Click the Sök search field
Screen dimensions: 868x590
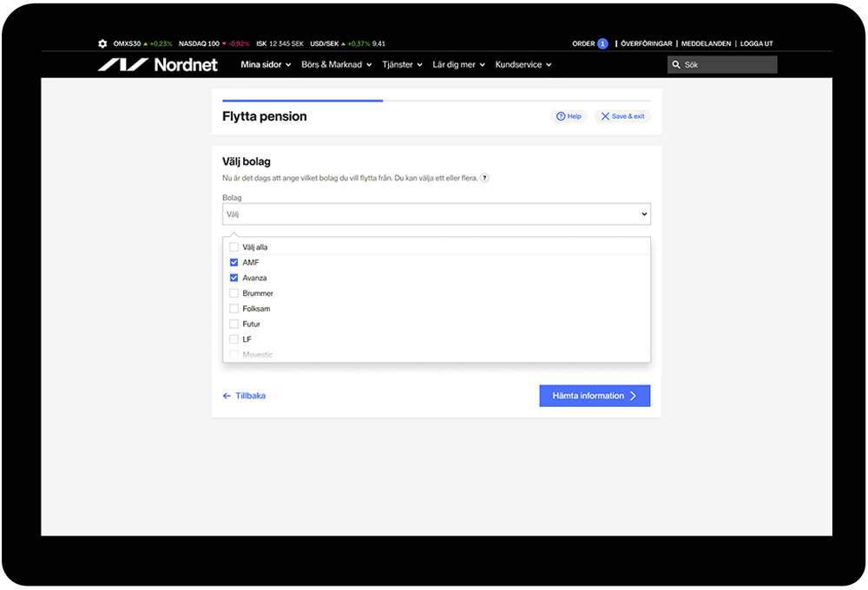click(722, 65)
